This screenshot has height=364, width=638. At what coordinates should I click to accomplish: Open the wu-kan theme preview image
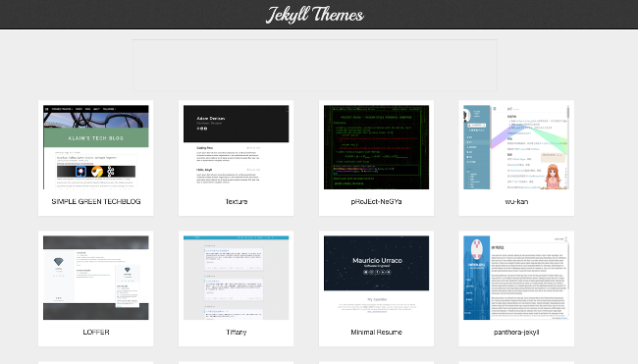(x=516, y=147)
